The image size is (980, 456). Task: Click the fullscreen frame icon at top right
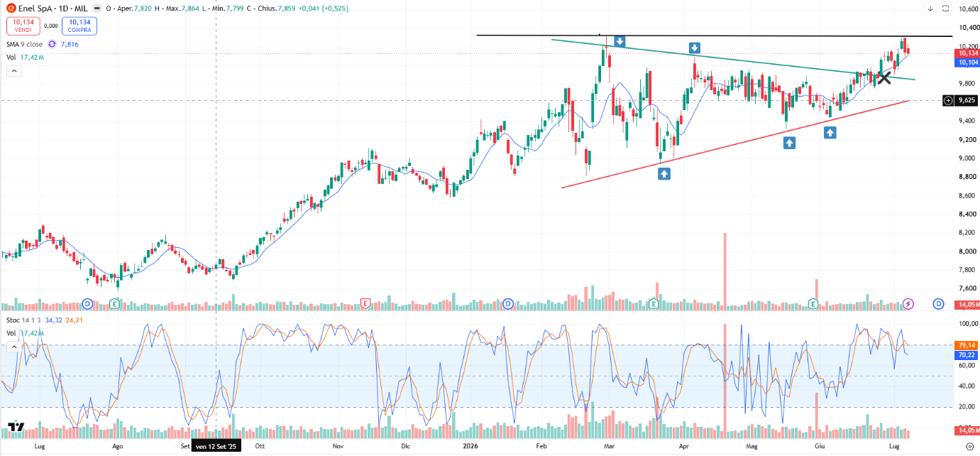coord(945,9)
